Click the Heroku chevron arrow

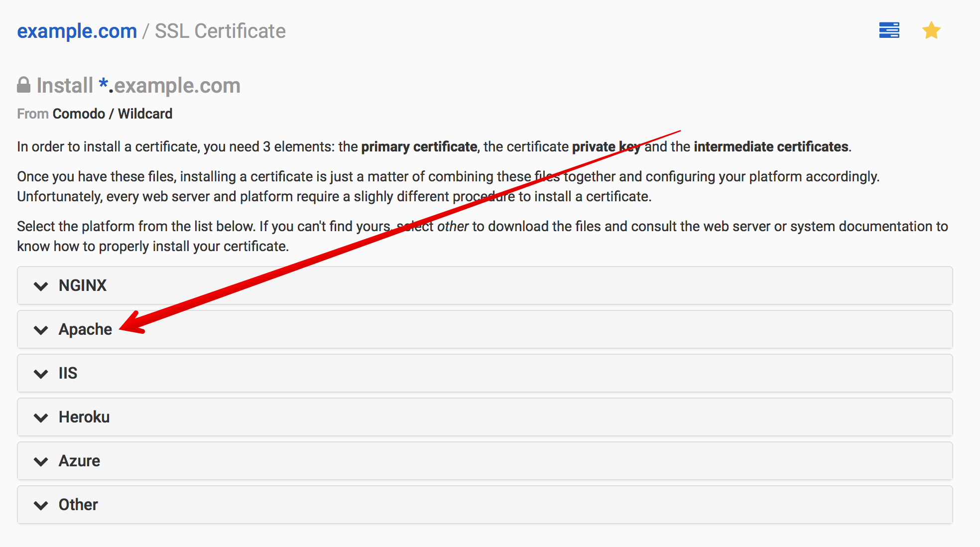coord(41,417)
